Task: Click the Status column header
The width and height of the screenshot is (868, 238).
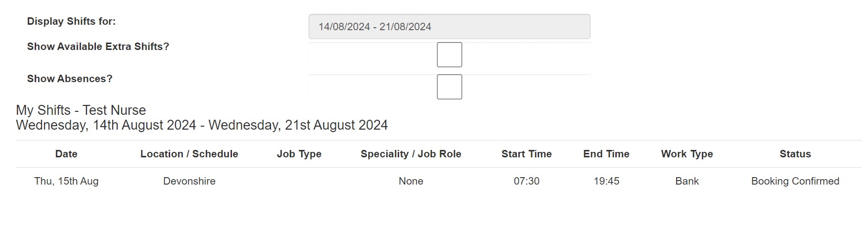Action: 795,154
